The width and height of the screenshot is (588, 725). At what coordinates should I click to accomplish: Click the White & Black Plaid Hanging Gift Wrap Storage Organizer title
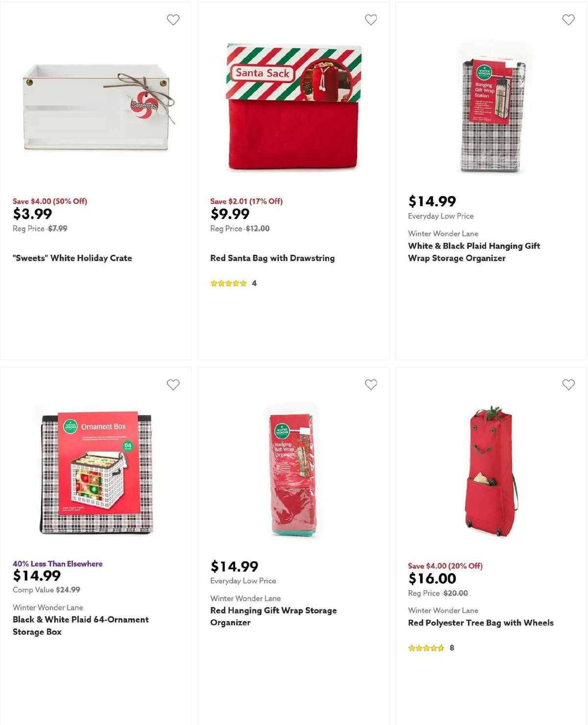coord(474,252)
